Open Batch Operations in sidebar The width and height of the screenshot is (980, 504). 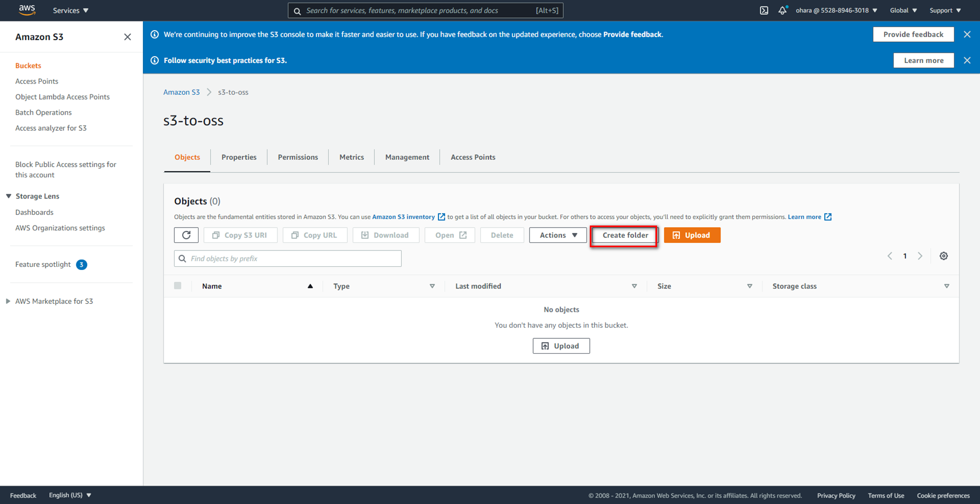click(43, 113)
